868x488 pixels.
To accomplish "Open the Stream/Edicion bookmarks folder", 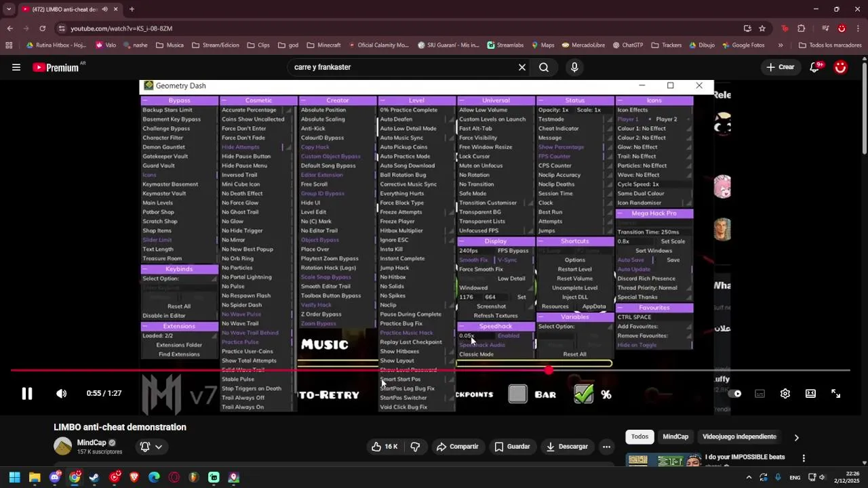I will 216,45.
